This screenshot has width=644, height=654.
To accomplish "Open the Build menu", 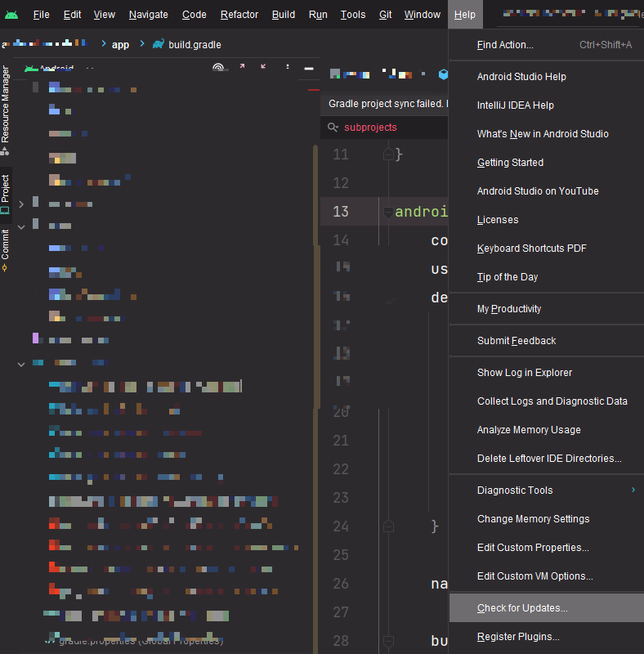I will click(x=284, y=15).
